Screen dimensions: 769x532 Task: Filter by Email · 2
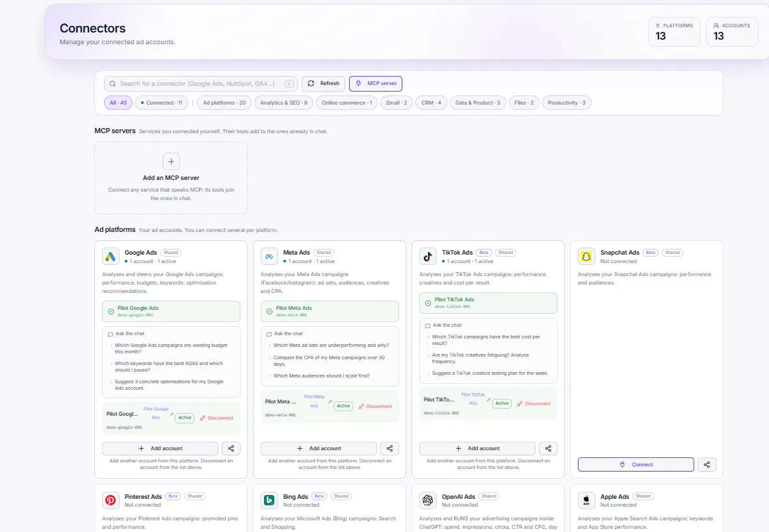[397, 103]
